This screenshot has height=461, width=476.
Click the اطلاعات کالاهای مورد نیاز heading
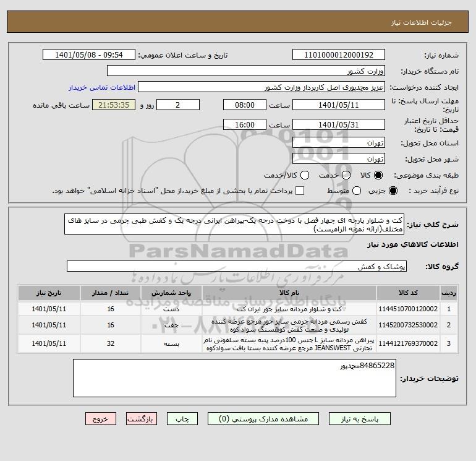(x=413, y=244)
